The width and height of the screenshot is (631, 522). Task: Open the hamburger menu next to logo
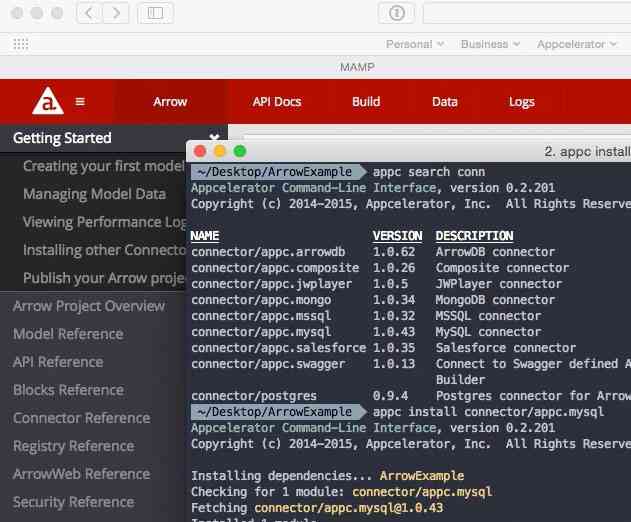pyautogui.click(x=80, y=102)
